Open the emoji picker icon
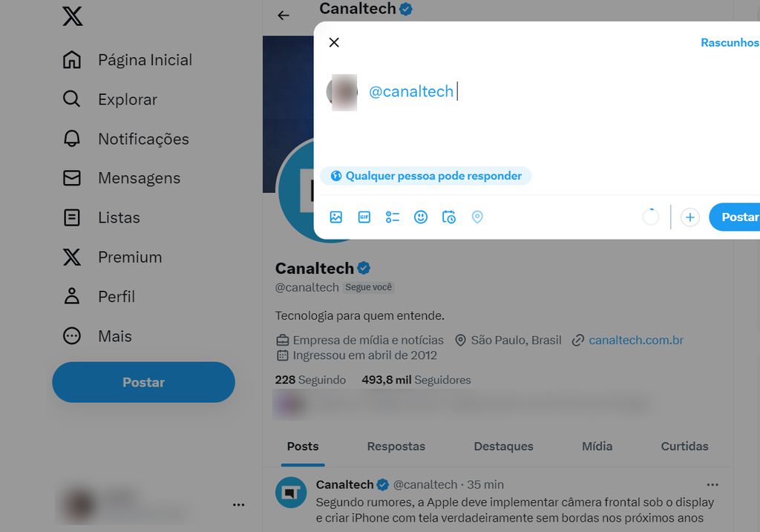760x532 pixels. 421,217
